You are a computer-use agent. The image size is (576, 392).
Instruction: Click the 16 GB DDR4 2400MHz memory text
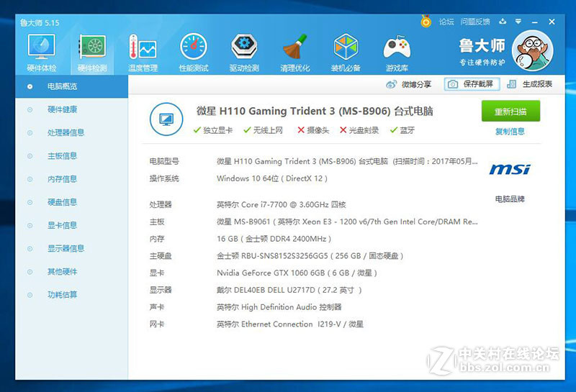[274, 239]
